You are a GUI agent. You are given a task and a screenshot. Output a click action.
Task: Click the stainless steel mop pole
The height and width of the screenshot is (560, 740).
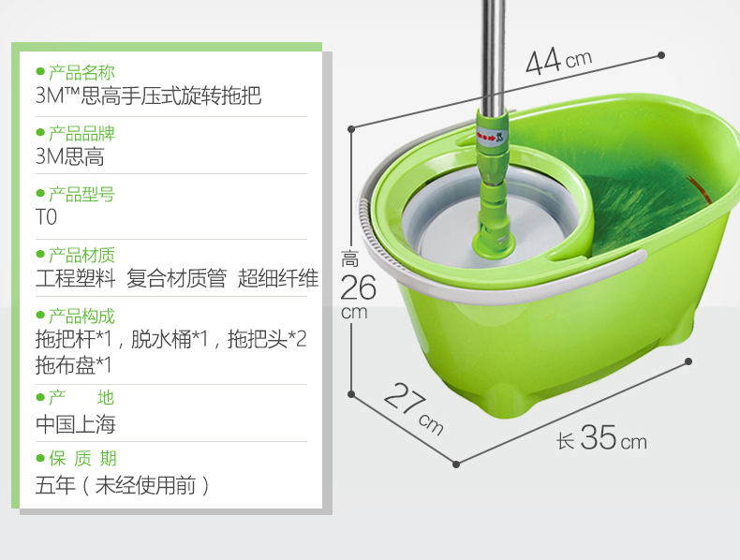[493, 56]
